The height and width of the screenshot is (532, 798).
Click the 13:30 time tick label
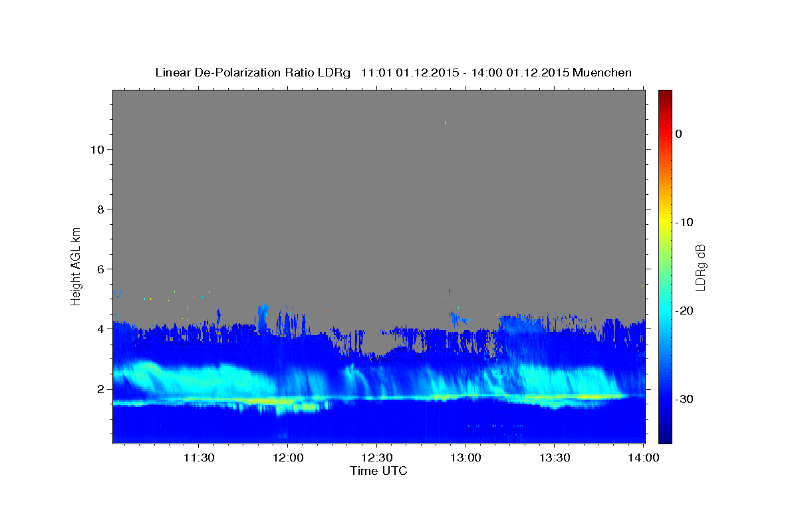pyautogui.click(x=555, y=458)
